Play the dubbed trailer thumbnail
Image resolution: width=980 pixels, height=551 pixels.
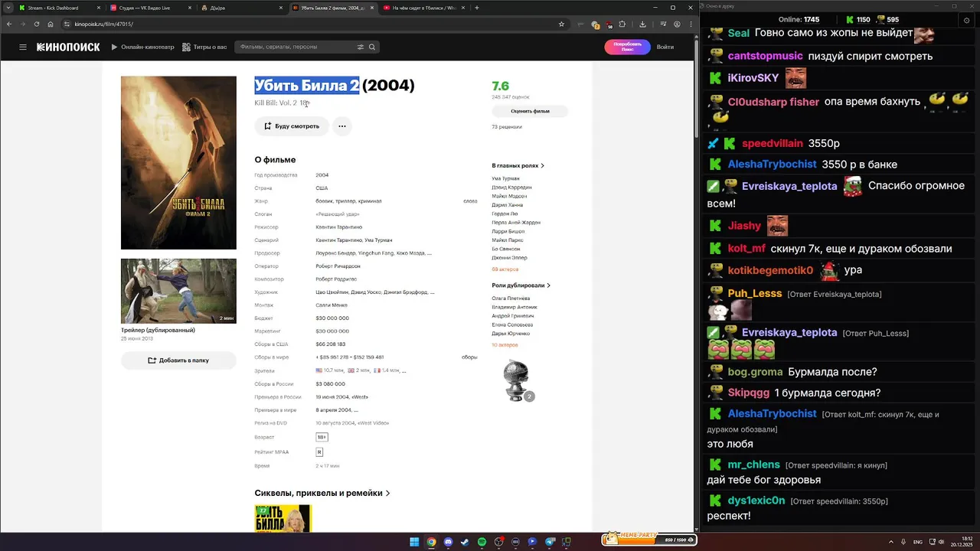pos(178,291)
